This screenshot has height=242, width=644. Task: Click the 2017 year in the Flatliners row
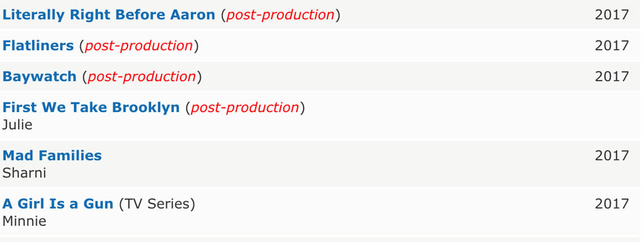coord(612,46)
